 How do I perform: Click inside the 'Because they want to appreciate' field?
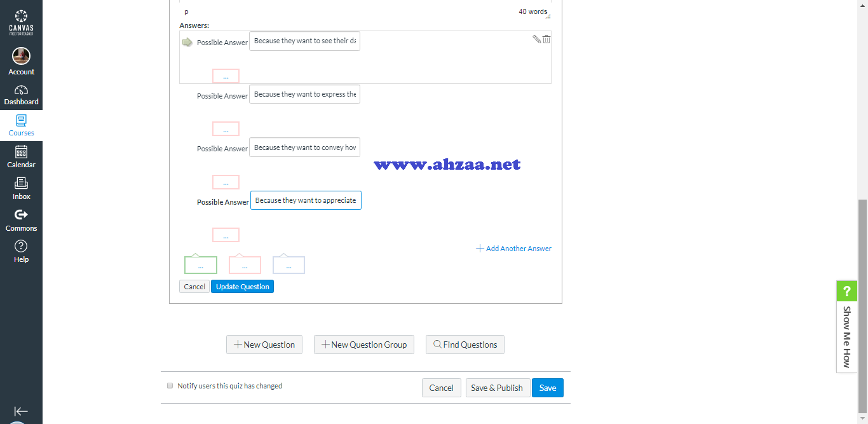tap(306, 200)
